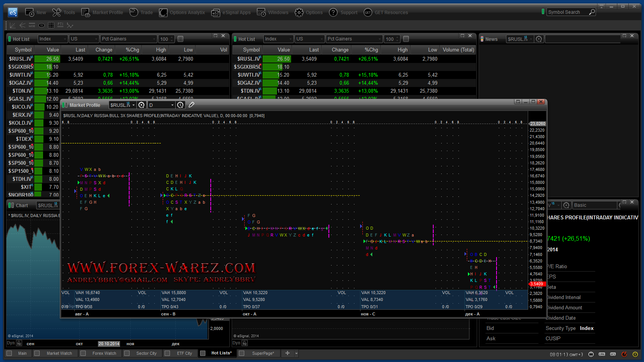Toggle the checkbox on Forex Watch tab
The image size is (644, 362).
[x=83, y=353]
